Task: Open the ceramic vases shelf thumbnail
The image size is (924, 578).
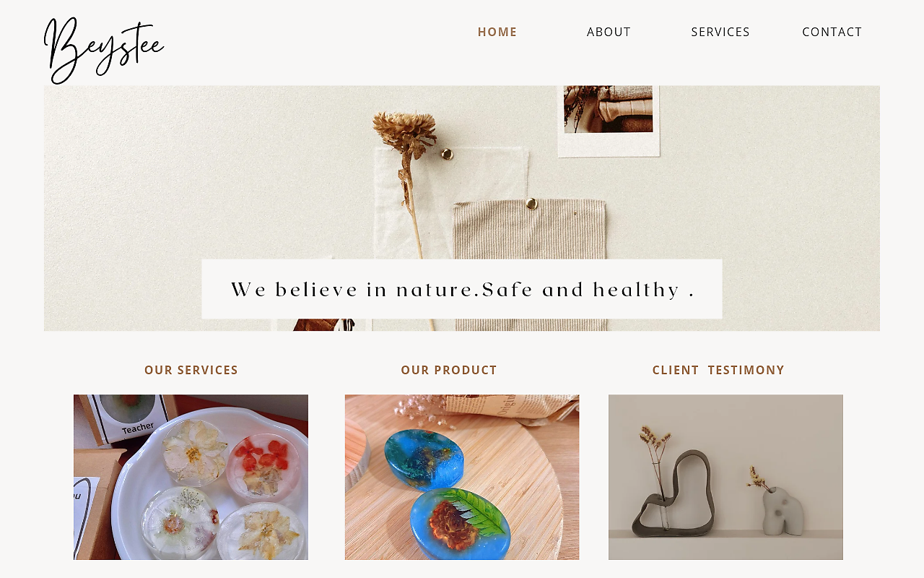Action: click(725, 477)
